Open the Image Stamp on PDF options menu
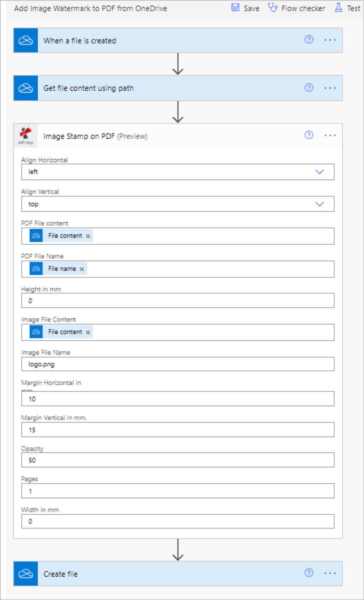Image resolution: width=364 pixels, height=600 pixels. click(330, 135)
